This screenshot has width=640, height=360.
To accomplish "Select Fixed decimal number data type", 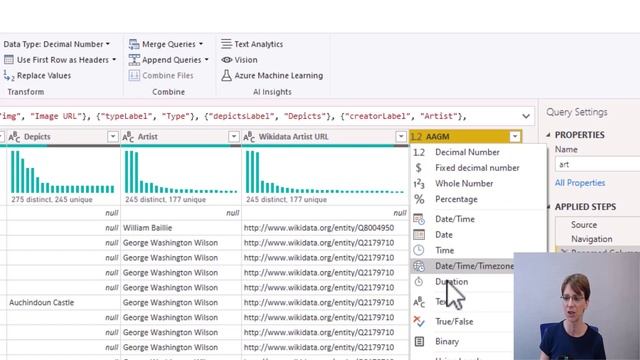I will (478, 168).
